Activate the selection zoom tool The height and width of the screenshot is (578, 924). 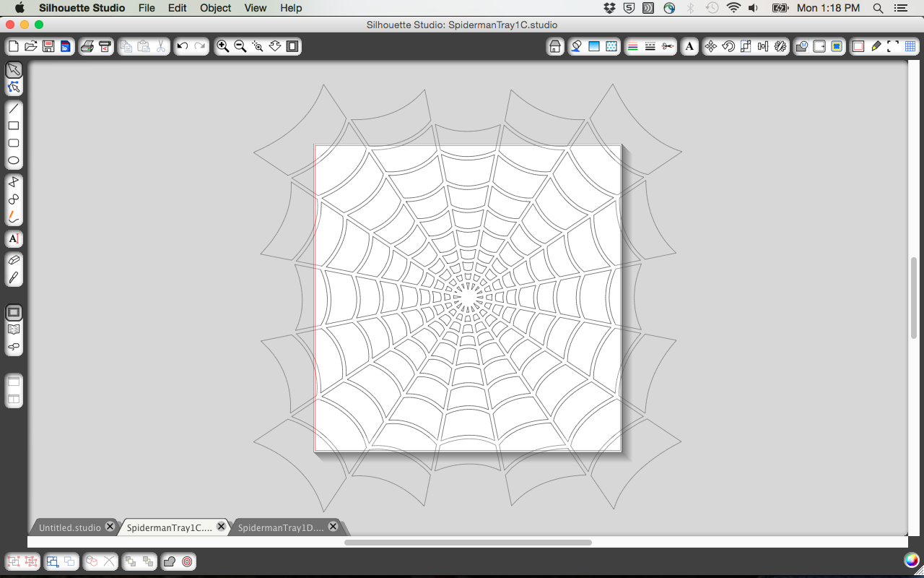click(x=258, y=46)
